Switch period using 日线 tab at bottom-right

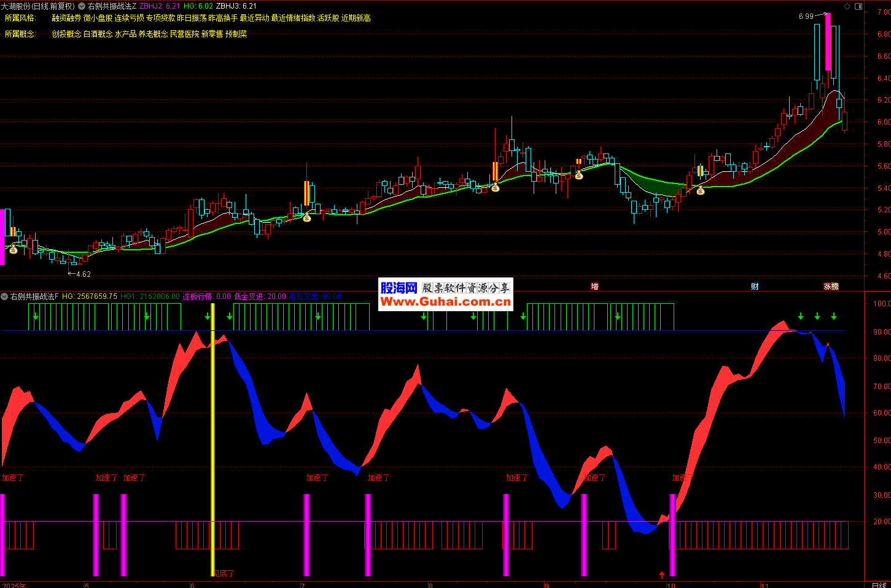coord(879,584)
